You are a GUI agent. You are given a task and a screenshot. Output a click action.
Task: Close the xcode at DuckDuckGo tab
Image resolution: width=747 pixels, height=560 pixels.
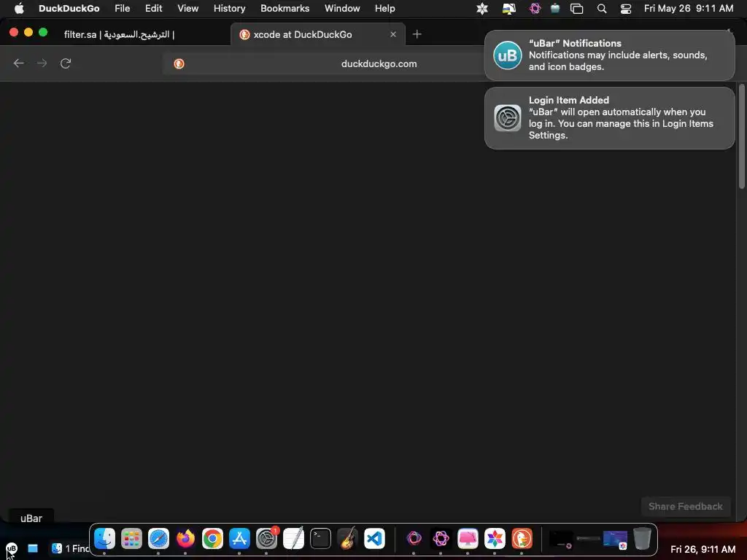[x=393, y=34]
